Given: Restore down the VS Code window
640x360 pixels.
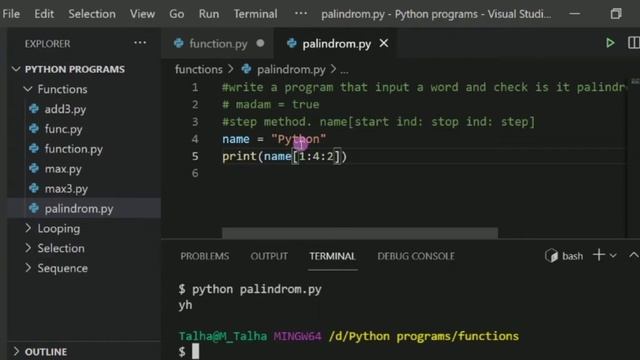Looking at the screenshot, I should click(x=616, y=13).
